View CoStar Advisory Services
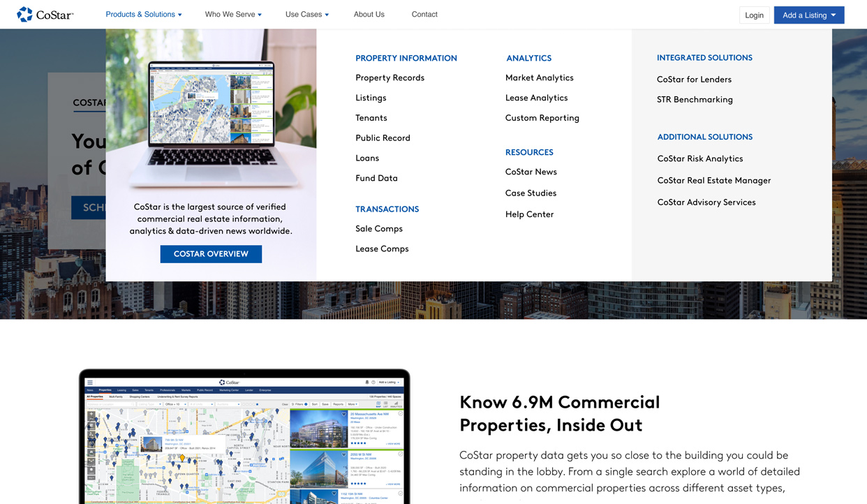Image resolution: width=867 pixels, height=504 pixels. (706, 202)
